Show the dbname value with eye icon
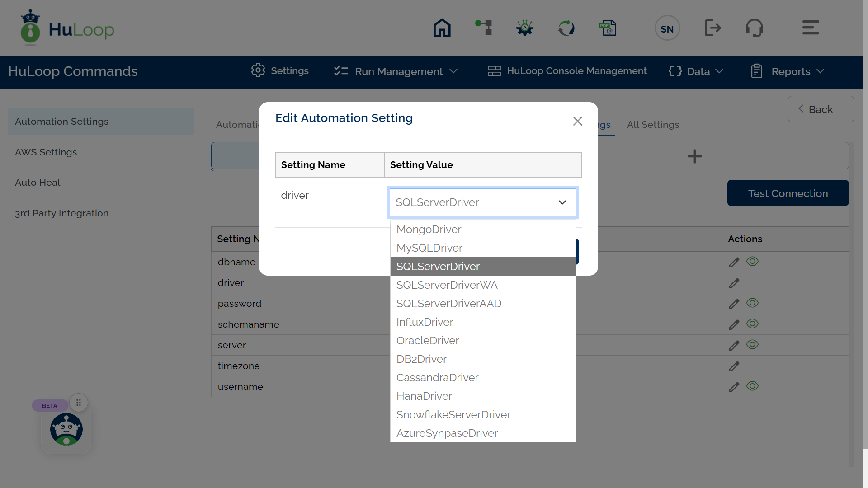 coord(752,262)
